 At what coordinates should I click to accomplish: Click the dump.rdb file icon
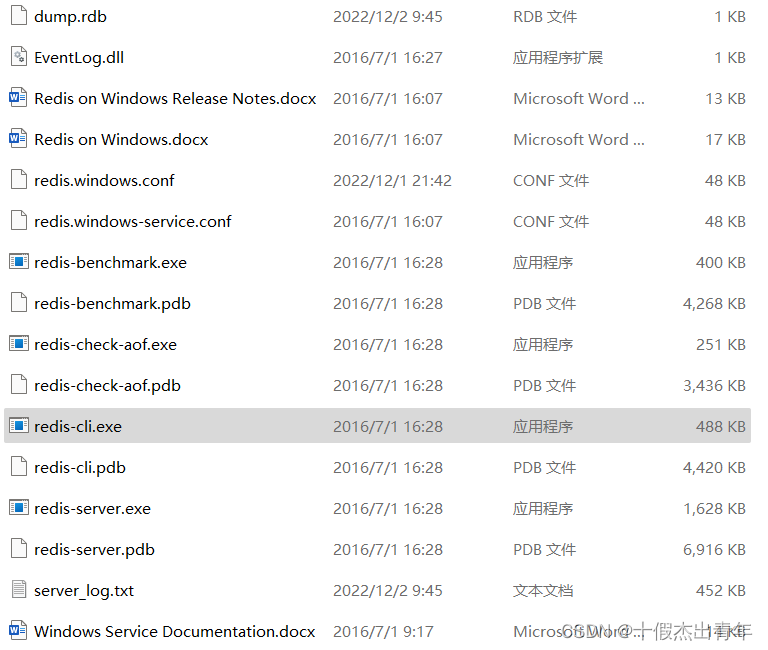(18, 17)
